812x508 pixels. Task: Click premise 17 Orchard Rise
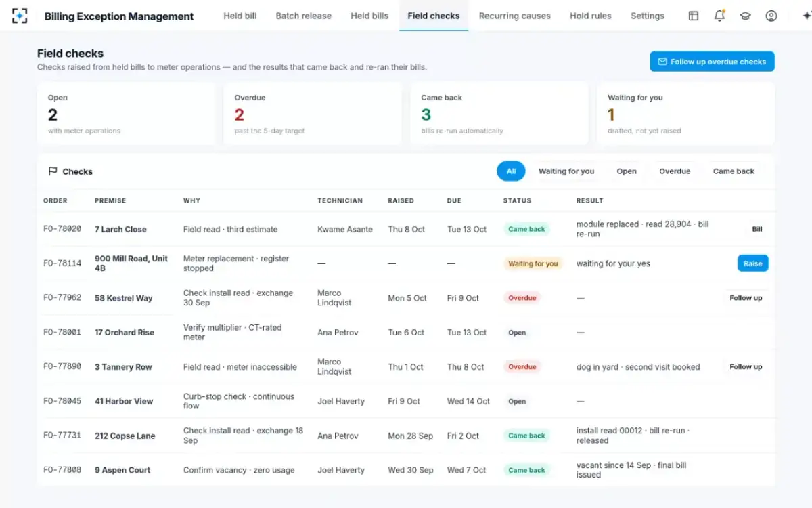point(125,333)
